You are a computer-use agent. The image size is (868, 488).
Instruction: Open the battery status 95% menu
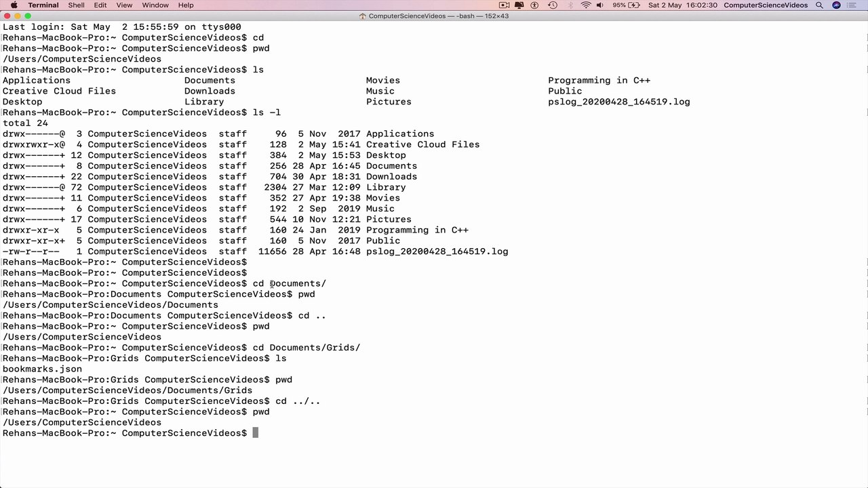[627, 5]
